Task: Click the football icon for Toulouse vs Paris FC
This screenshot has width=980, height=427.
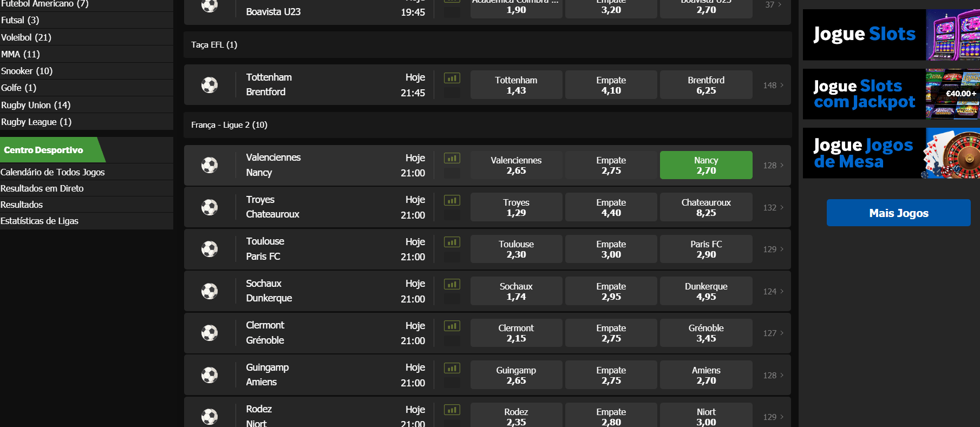Action: (x=210, y=249)
